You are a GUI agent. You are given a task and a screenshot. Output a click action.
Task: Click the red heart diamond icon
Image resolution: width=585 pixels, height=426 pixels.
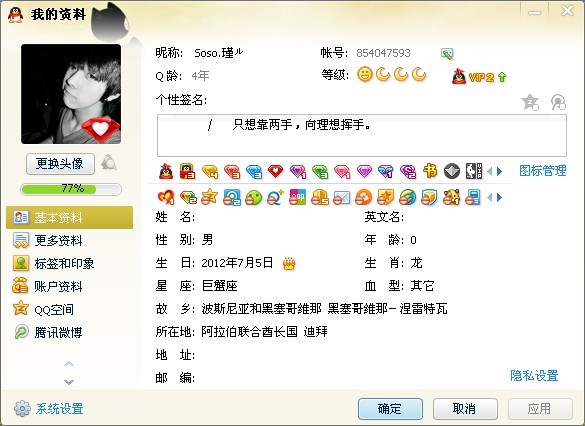[276, 171]
